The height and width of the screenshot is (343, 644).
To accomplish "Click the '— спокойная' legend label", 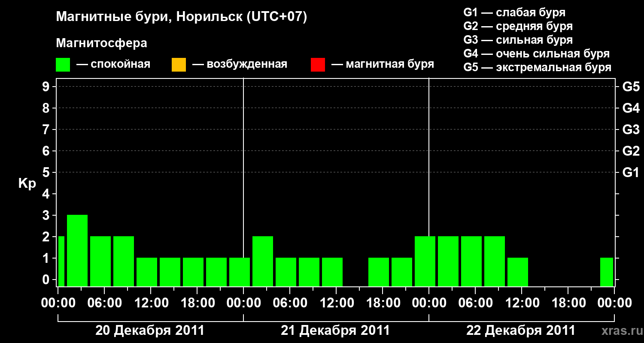I will tap(113, 64).
